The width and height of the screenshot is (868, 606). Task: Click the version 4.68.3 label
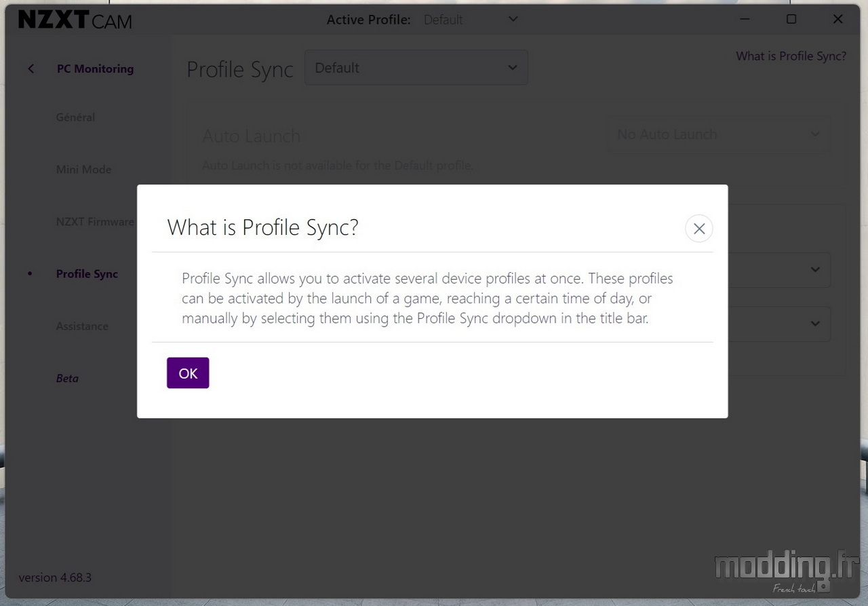tap(55, 577)
